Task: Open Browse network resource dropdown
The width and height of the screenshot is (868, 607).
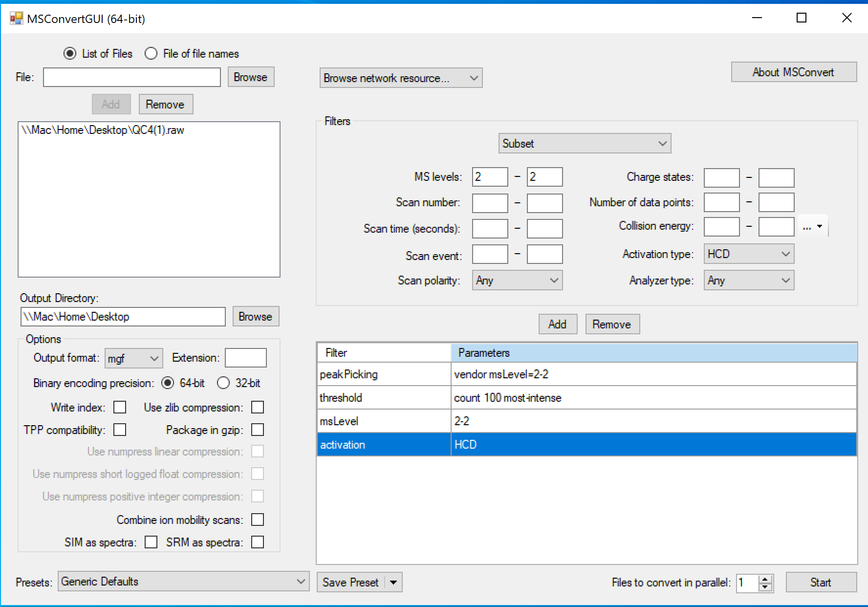Action: point(401,78)
